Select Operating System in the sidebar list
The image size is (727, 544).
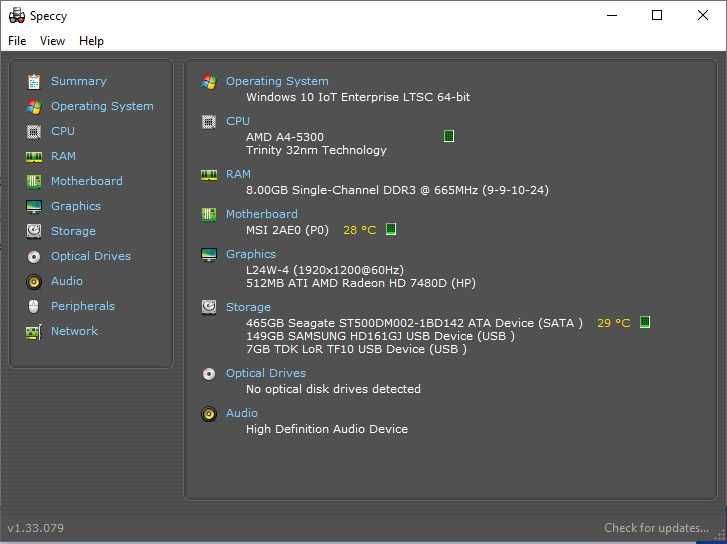(102, 106)
